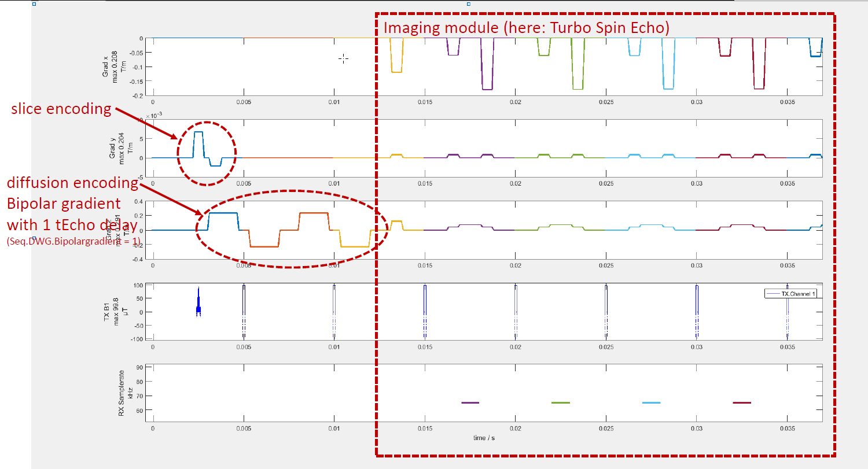Select the 'Imaging module (here: Turbo Spin Echo)' title text
Screen dimensions: 868x469
tap(527, 28)
